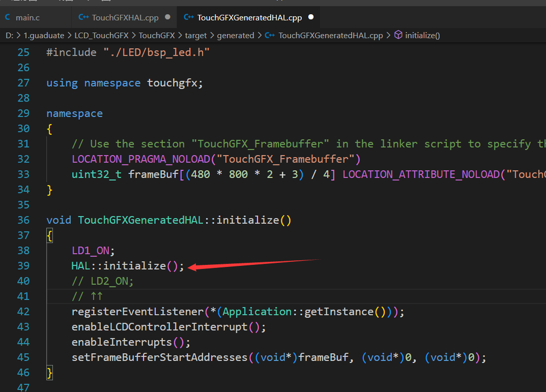The image size is (546, 392).
Task: Expand the target breadcrumb segment
Action: (196, 35)
